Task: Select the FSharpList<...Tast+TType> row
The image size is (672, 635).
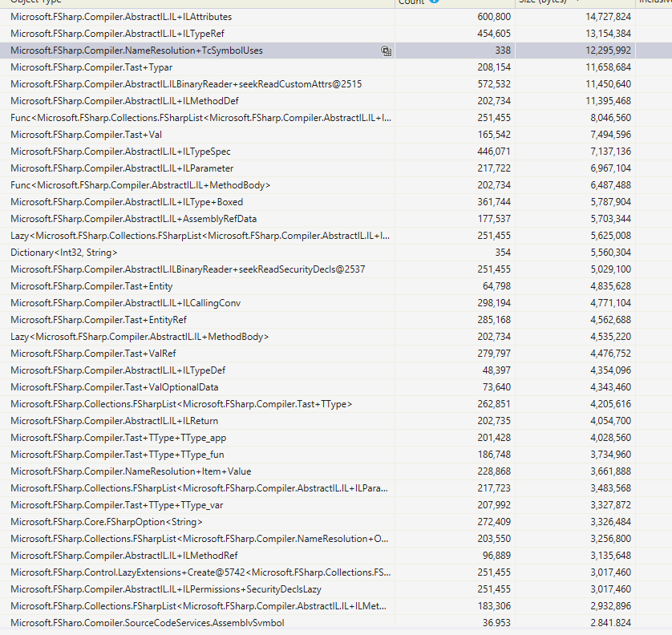Action: coord(336,403)
